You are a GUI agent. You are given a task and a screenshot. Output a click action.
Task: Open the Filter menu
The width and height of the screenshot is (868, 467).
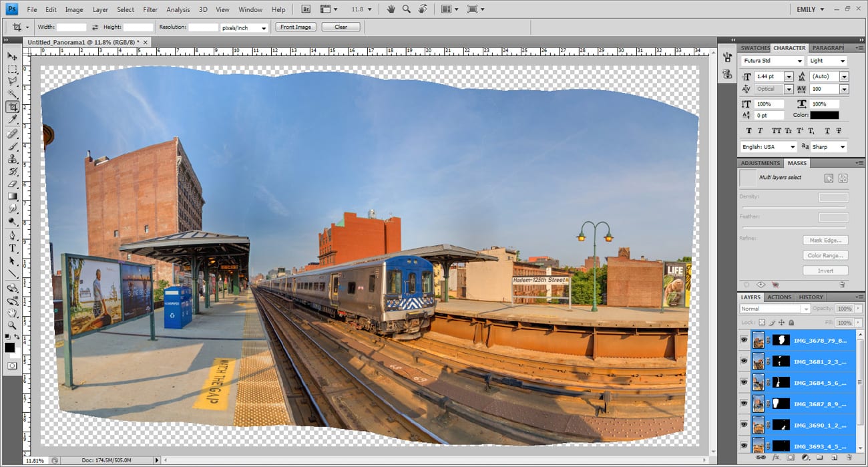click(150, 9)
